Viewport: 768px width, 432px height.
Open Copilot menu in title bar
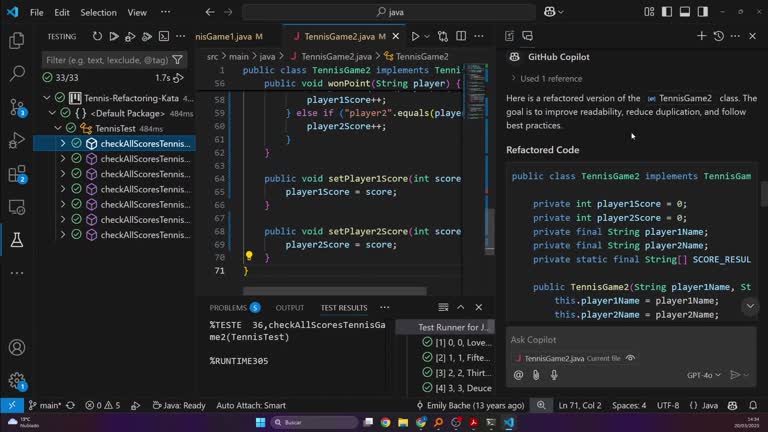[553, 12]
